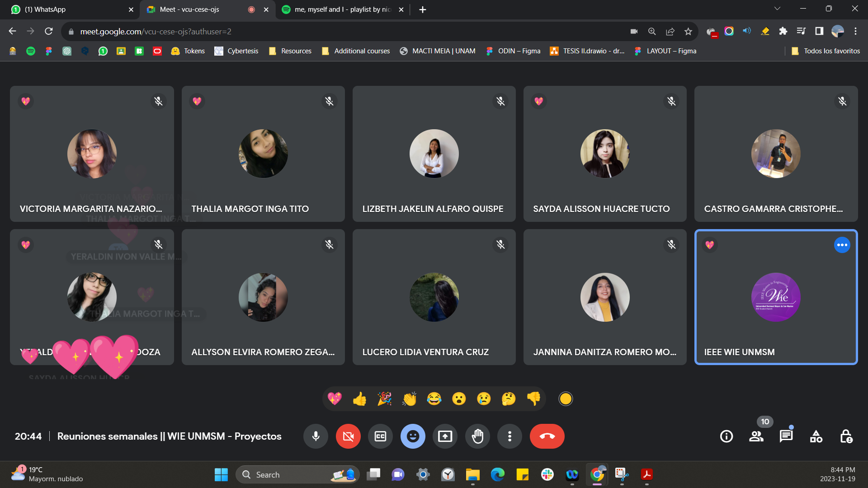
Task: Send the thumbs up reaction
Action: click(359, 399)
